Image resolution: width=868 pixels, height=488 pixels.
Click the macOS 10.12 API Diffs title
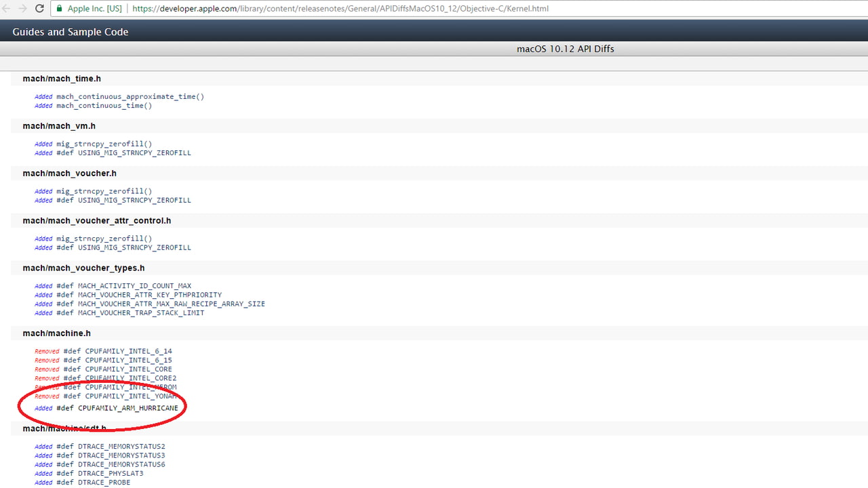pyautogui.click(x=565, y=49)
